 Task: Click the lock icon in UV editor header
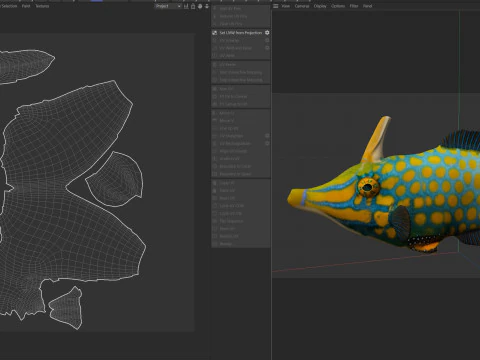(193, 6)
